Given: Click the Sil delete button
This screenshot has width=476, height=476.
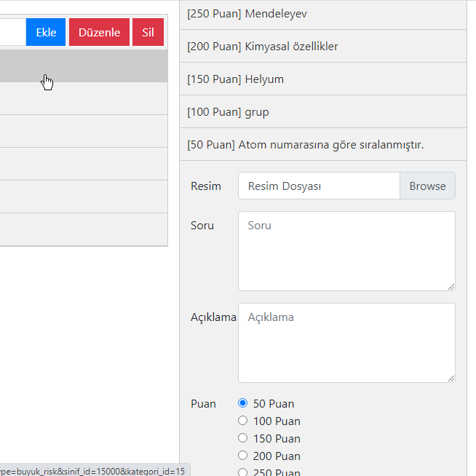Looking at the screenshot, I should [x=148, y=32].
